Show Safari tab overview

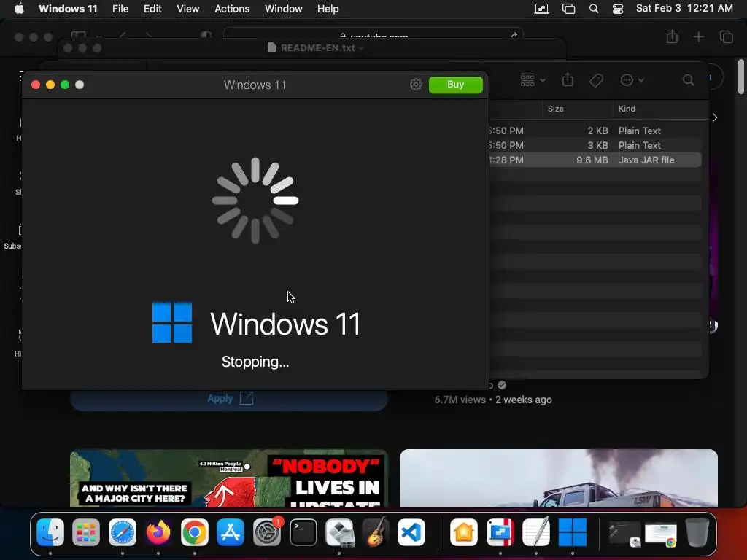726,36
